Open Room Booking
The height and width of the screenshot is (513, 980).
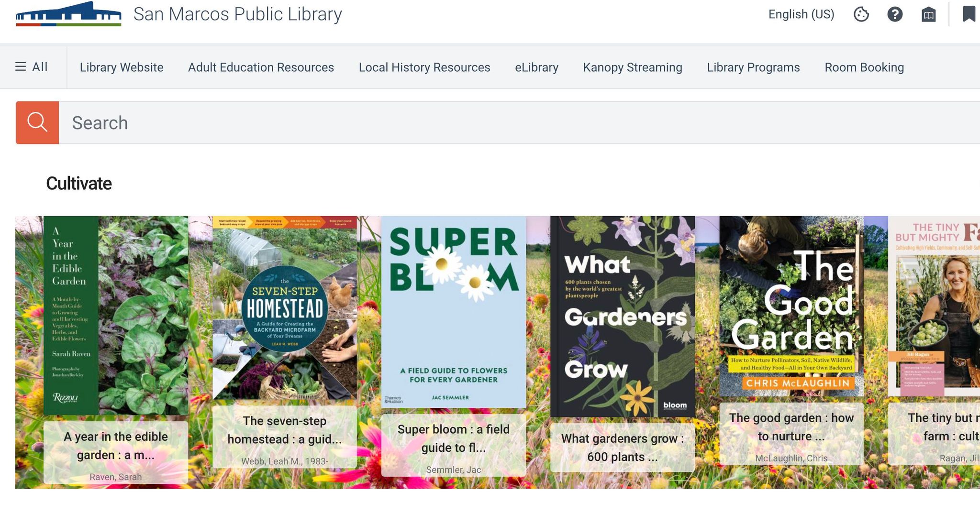click(864, 67)
